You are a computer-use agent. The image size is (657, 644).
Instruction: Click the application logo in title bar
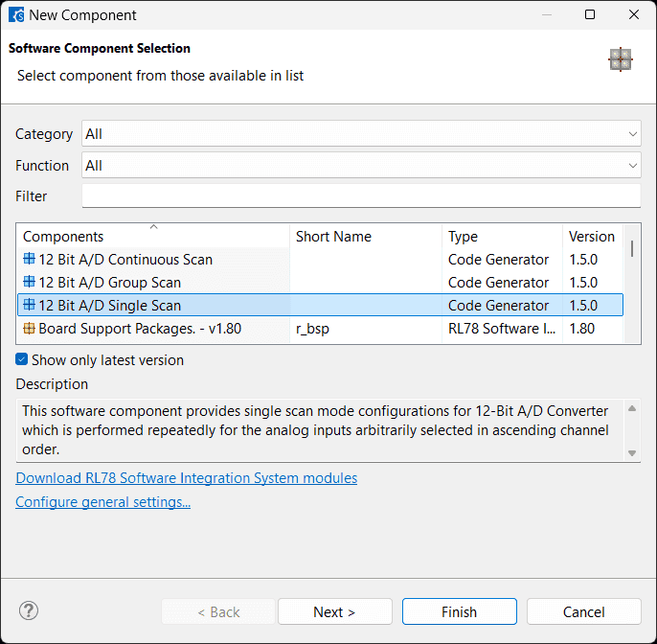point(16,15)
